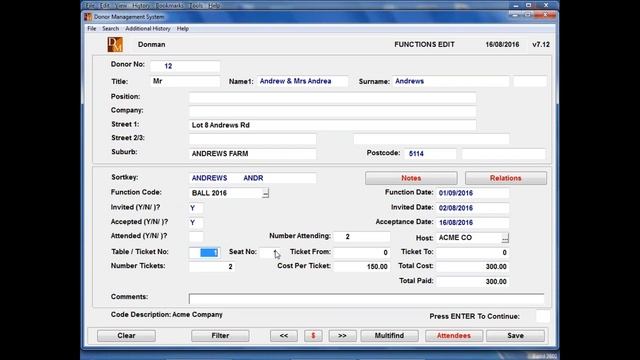The height and width of the screenshot is (360, 640).
Task: Click the Title field containing Mr
Action: 185,81
